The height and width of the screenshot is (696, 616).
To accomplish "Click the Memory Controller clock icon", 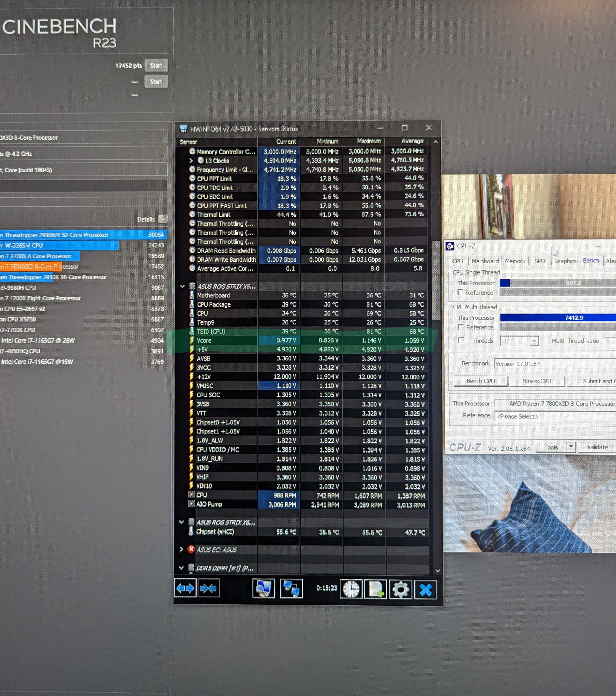I will point(192,151).
